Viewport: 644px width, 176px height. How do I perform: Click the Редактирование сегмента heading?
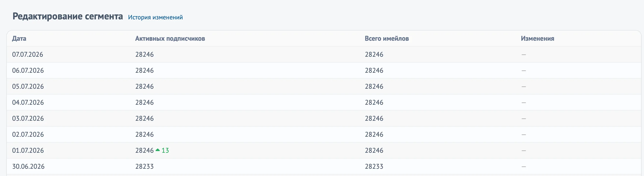(x=68, y=16)
